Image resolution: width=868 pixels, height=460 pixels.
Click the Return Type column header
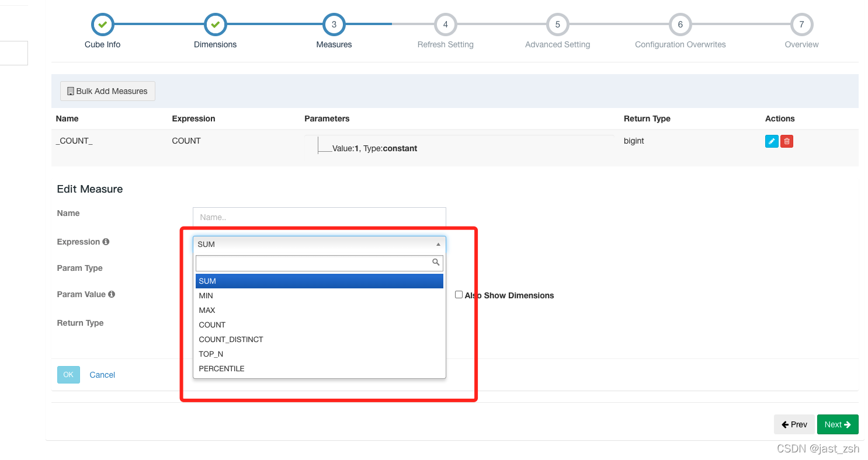(x=647, y=119)
